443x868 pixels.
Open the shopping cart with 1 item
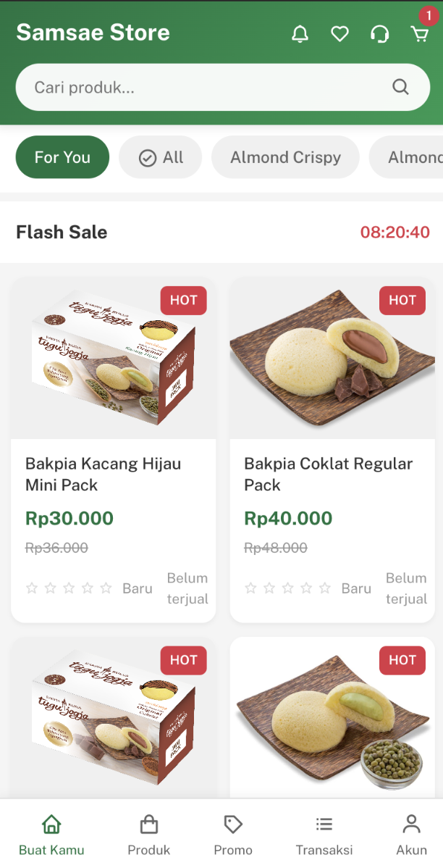(x=420, y=34)
